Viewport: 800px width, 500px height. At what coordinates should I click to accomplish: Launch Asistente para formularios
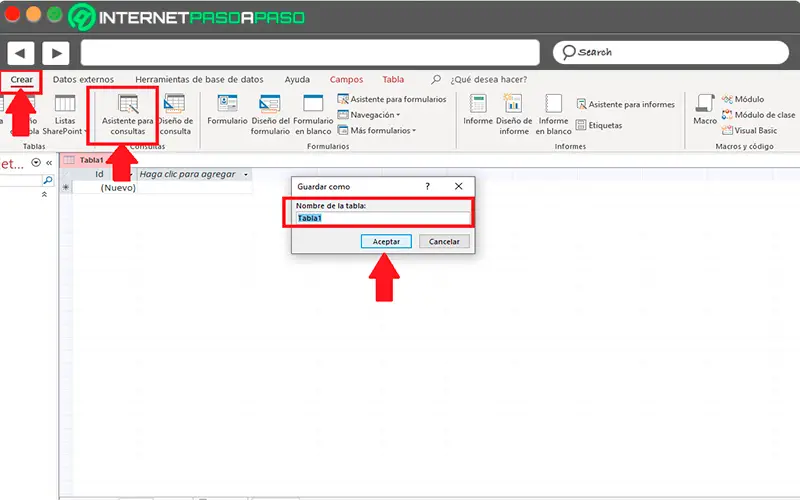[x=392, y=99]
